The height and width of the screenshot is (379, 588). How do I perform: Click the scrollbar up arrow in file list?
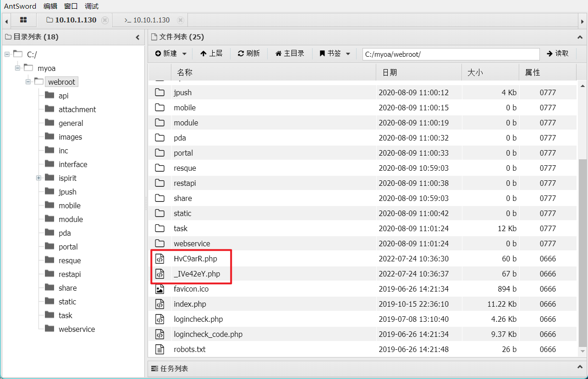pyautogui.click(x=583, y=86)
